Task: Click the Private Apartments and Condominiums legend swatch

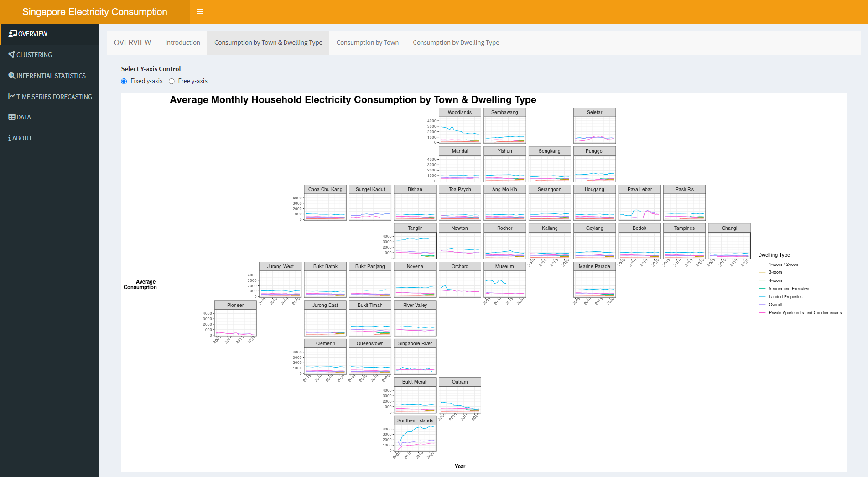Action: pyautogui.click(x=762, y=313)
